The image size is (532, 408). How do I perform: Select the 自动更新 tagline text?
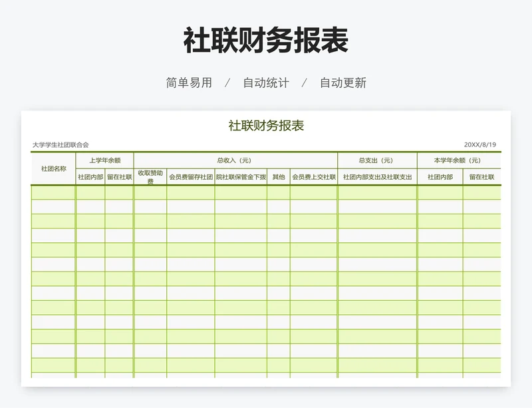tap(343, 83)
